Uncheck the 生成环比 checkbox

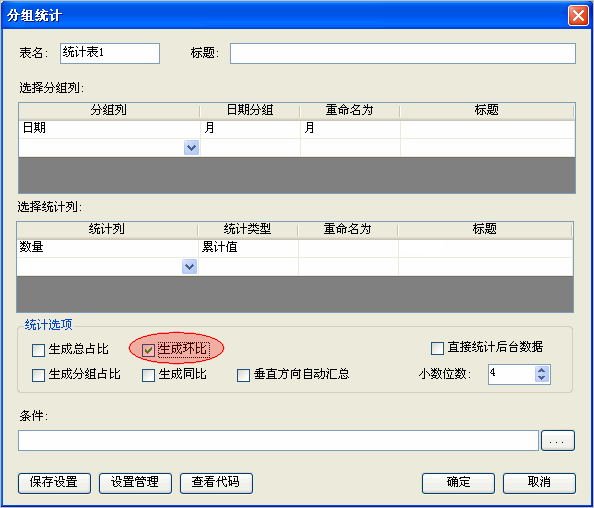(x=148, y=350)
